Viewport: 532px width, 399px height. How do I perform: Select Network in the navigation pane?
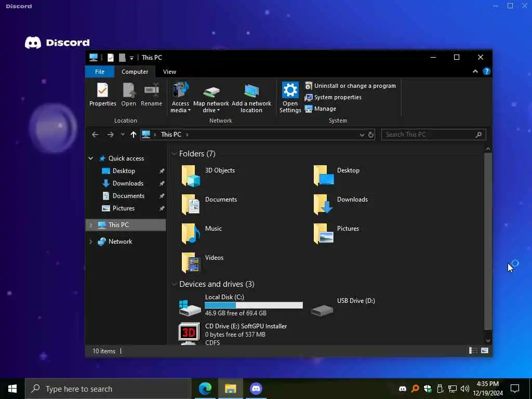tap(120, 242)
